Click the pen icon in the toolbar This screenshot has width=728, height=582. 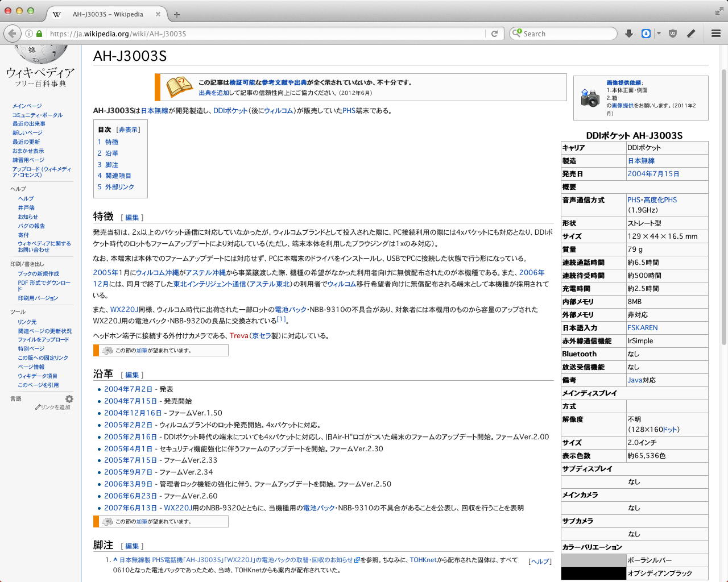[691, 34]
